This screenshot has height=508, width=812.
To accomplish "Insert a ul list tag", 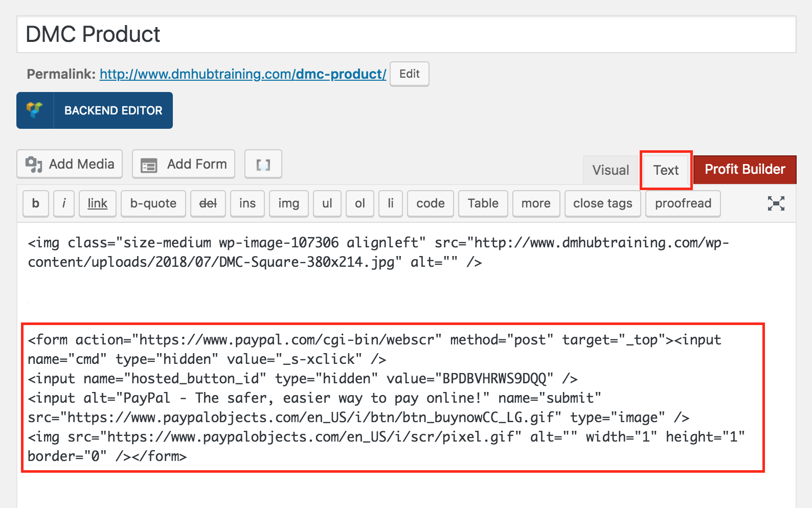I will pos(327,203).
